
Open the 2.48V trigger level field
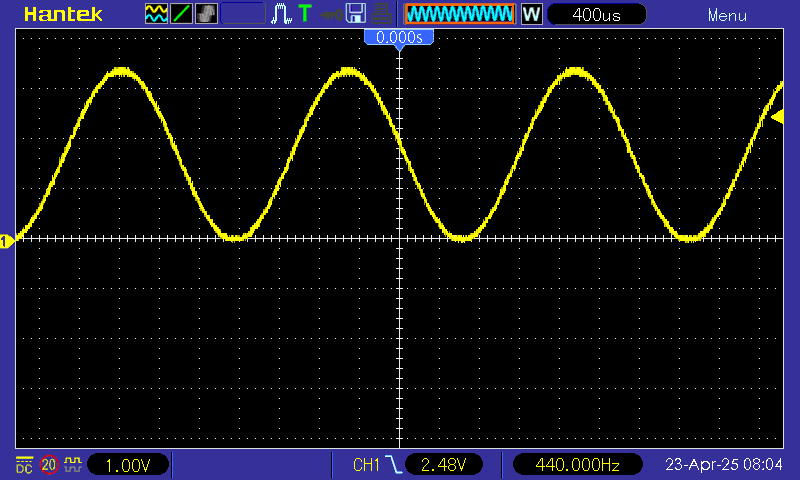pos(444,465)
